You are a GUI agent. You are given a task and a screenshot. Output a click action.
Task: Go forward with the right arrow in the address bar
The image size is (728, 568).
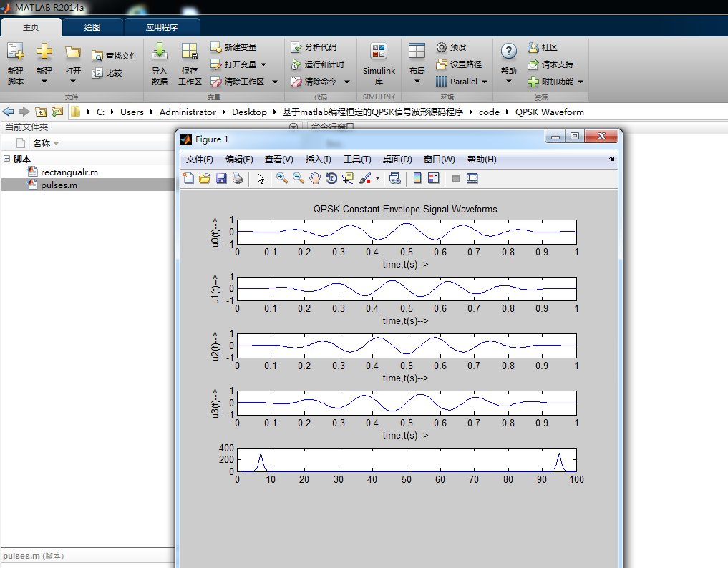click(24, 112)
